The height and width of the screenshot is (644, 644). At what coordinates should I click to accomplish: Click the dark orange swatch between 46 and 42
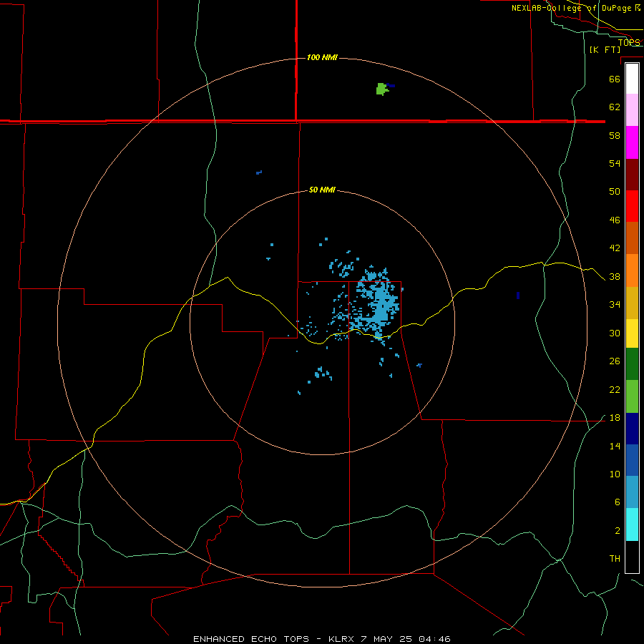point(632,238)
